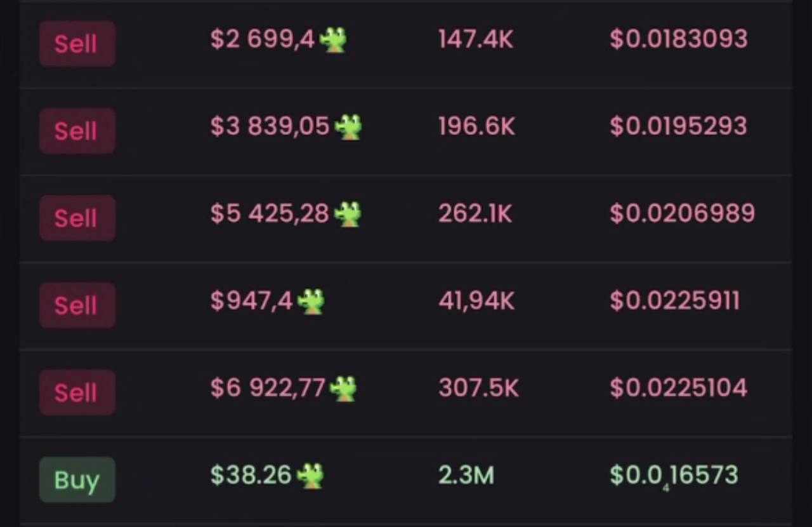This screenshot has height=527, width=812.
Task: Select the Sell badge for $5 425,28 trade
Action: pyautogui.click(x=77, y=218)
